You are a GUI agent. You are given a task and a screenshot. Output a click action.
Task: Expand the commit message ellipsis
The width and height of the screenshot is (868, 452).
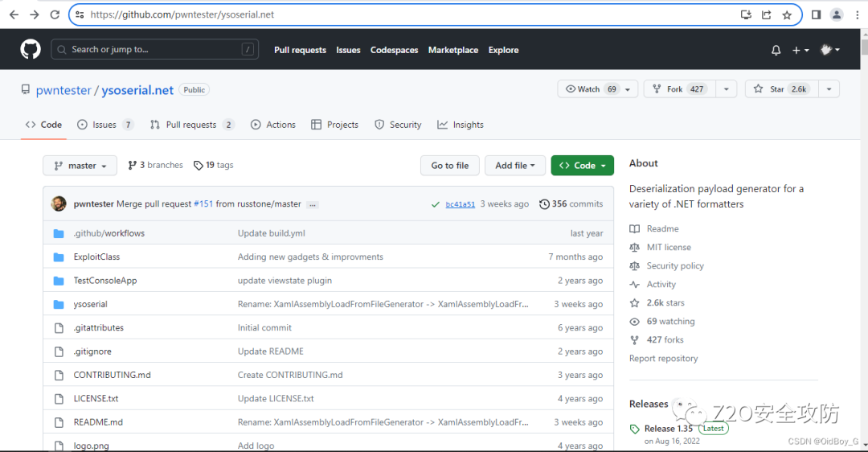(x=313, y=204)
